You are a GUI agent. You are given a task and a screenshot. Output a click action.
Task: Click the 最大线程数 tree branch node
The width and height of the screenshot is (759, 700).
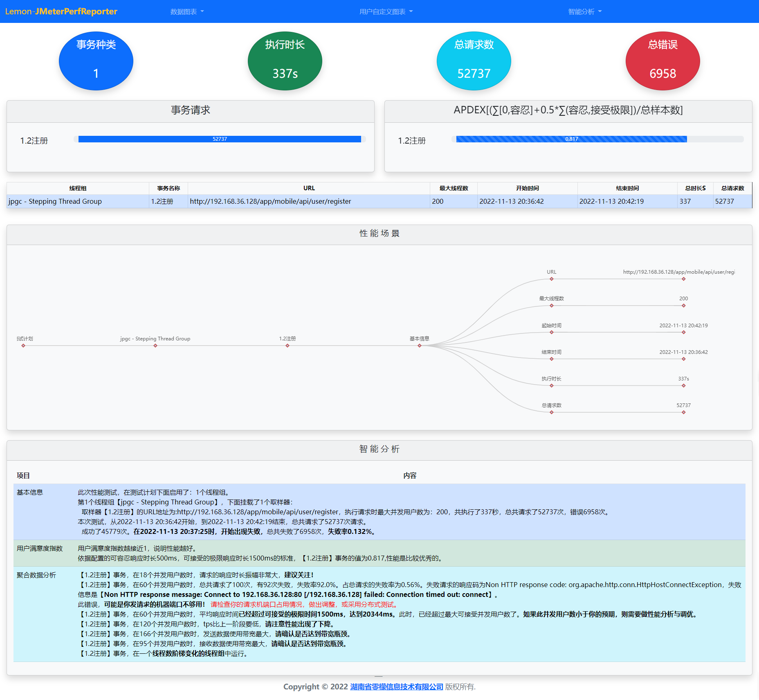point(552,306)
